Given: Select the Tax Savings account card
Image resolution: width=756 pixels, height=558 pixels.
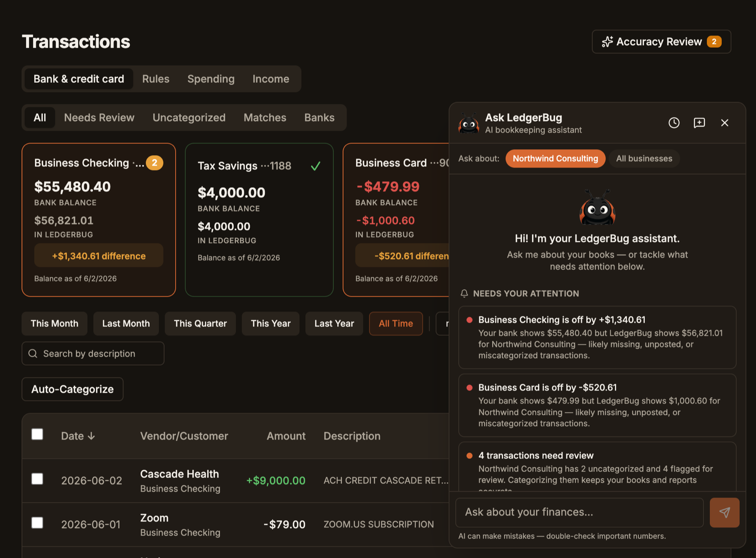Looking at the screenshot, I should click(x=259, y=220).
